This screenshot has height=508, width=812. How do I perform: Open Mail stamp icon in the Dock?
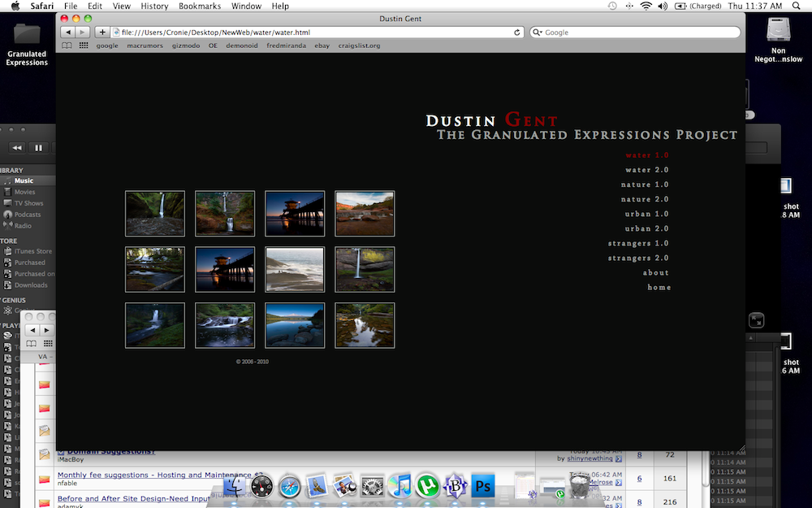(317, 486)
